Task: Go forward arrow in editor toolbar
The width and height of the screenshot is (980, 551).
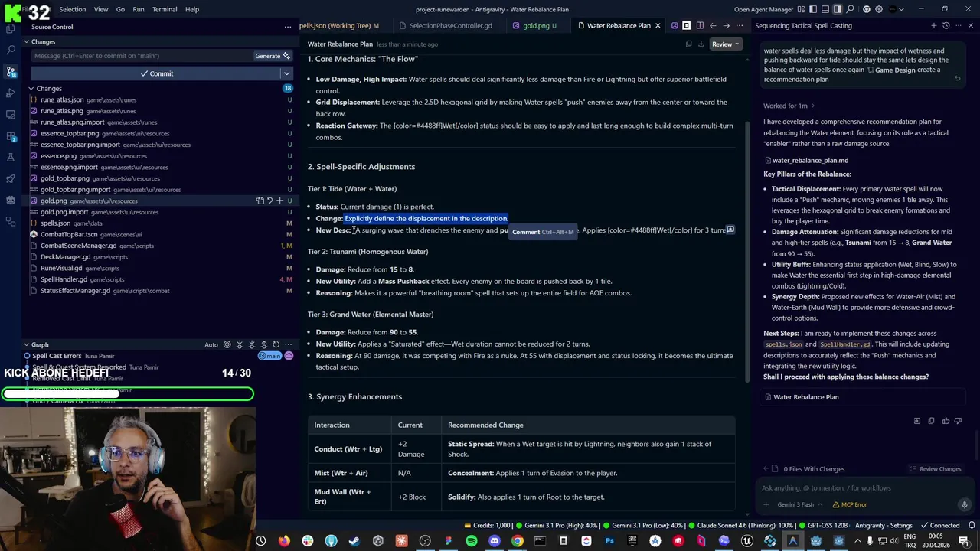Action: [x=727, y=25]
